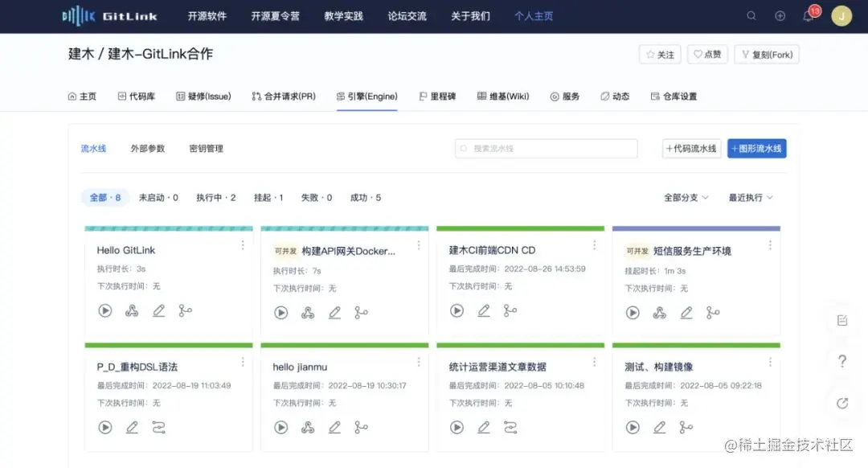Run the 测试、构建镜像 pipeline
The width and height of the screenshot is (868, 468).
point(633,427)
